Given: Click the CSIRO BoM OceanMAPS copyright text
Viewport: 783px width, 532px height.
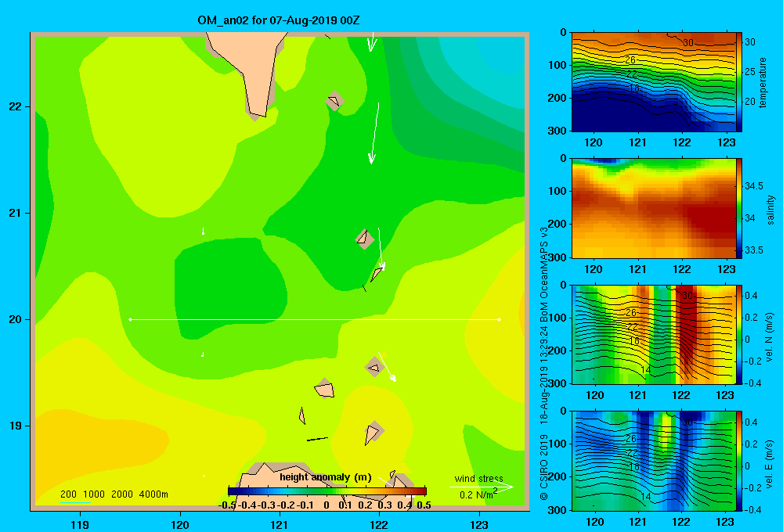Looking at the screenshot, I should (544, 363).
